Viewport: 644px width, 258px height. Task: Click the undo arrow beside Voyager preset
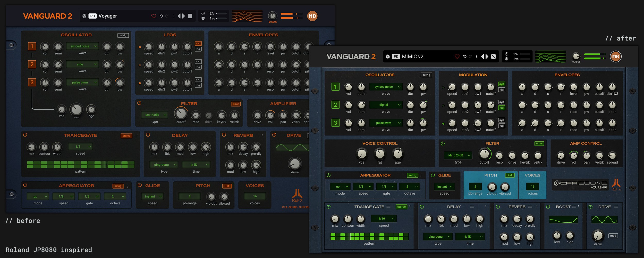[x=161, y=16]
